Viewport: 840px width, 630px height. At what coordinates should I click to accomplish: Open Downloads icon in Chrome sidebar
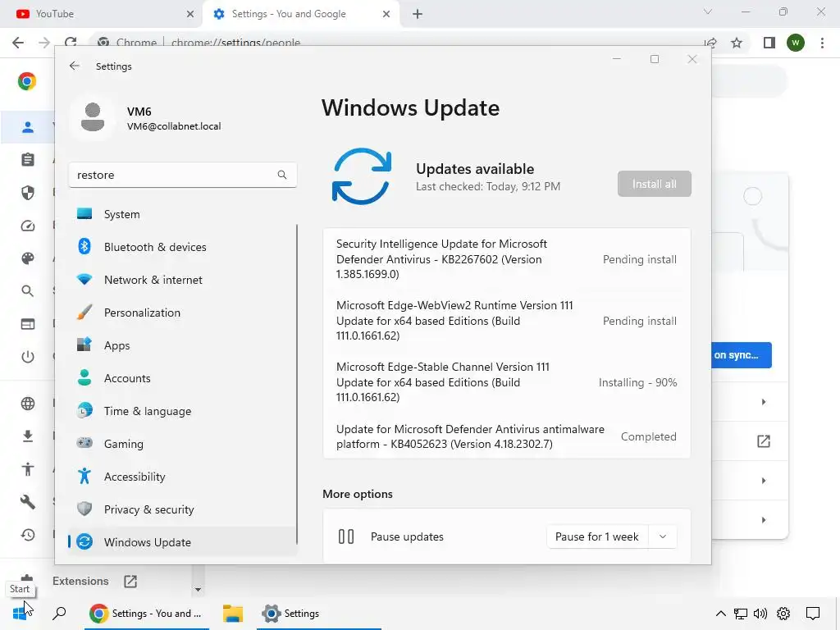coord(28,436)
